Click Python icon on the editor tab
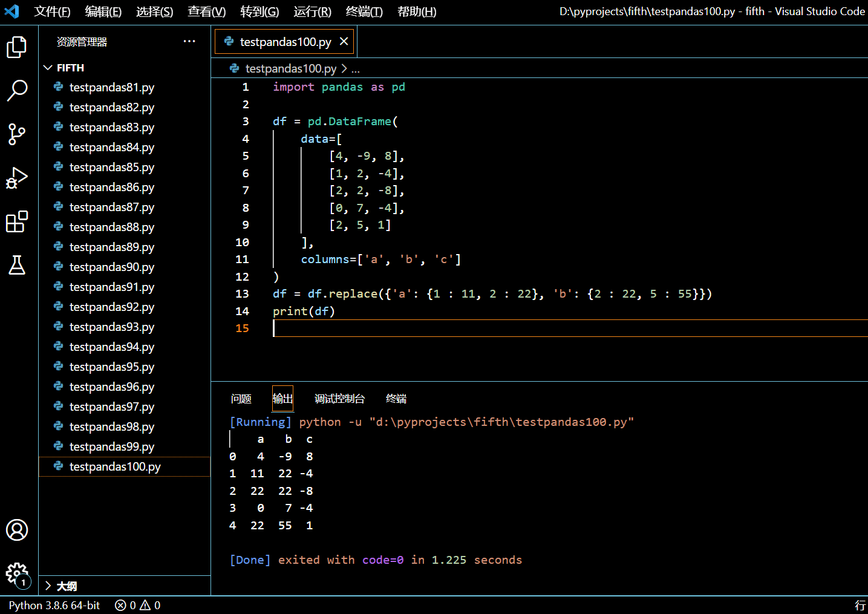The height and width of the screenshot is (614, 868). (x=229, y=41)
